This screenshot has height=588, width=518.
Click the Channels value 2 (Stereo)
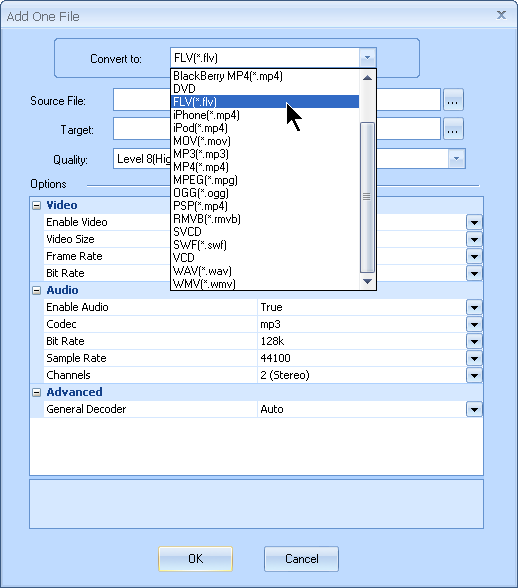point(285,375)
